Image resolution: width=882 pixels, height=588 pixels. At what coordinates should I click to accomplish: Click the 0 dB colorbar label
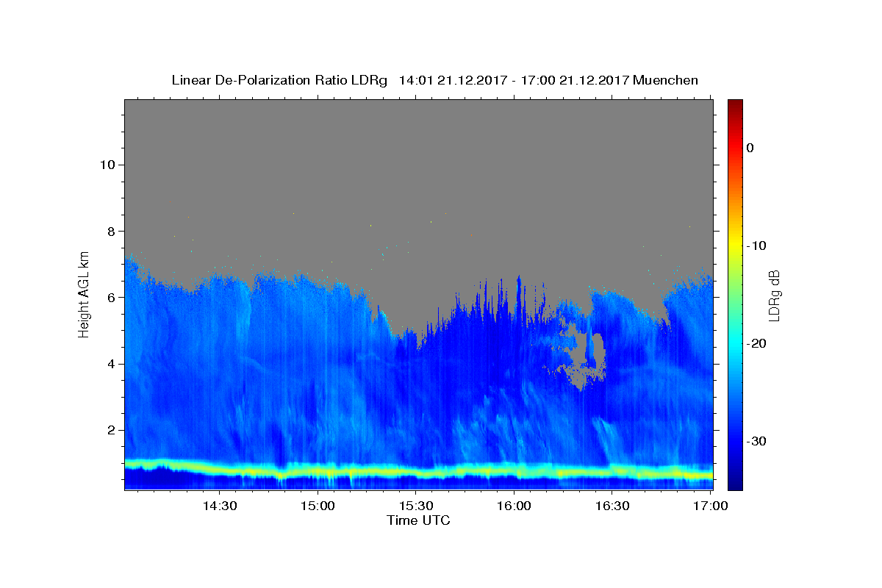[750, 148]
